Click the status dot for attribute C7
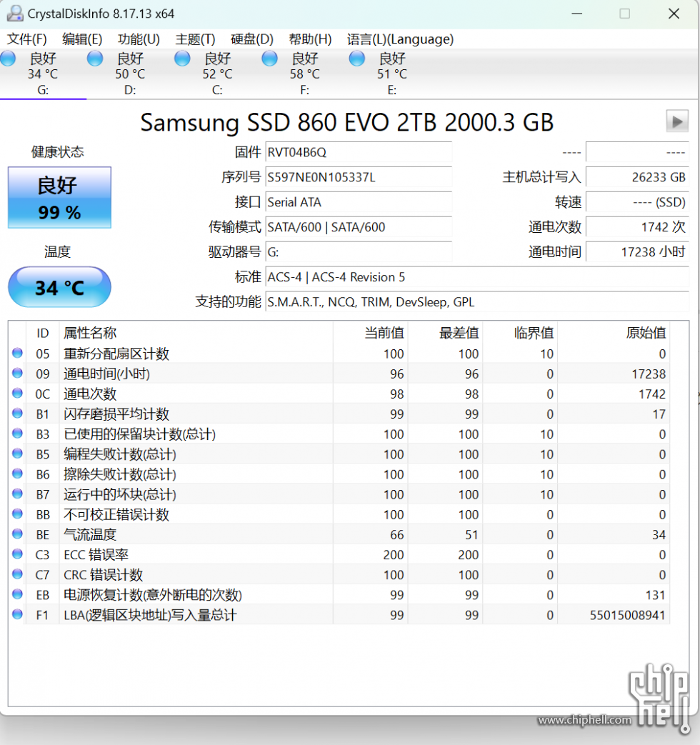 [18, 574]
